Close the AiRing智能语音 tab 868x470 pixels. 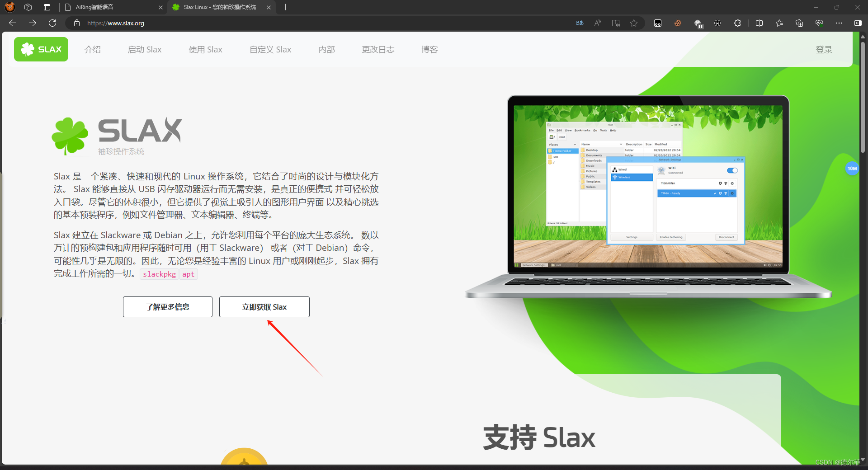(x=160, y=7)
